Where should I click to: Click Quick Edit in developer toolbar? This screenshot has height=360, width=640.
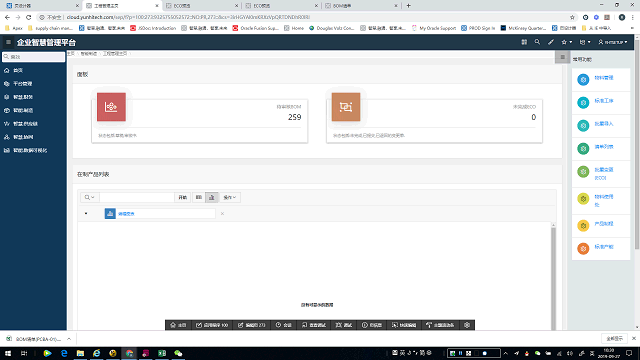(404, 325)
